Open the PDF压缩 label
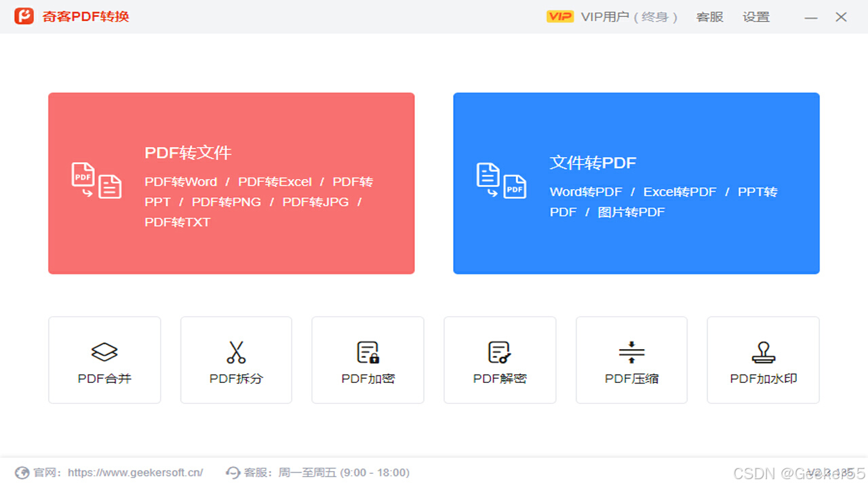The image size is (868, 488). pyautogui.click(x=631, y=379)
